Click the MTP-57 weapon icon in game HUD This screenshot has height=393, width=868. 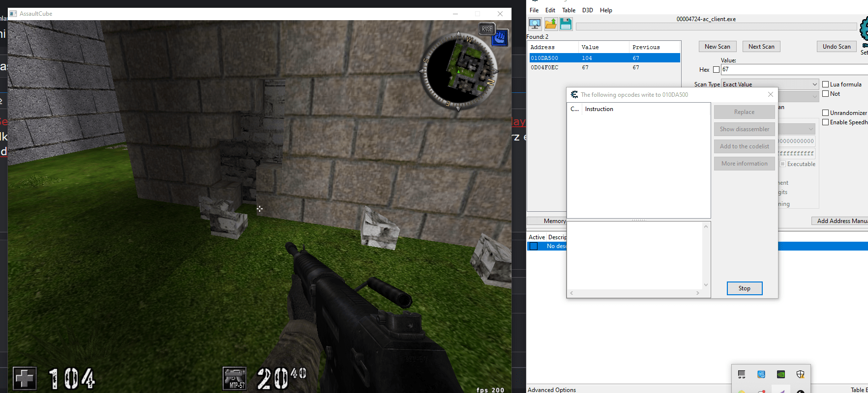[235, 378]
